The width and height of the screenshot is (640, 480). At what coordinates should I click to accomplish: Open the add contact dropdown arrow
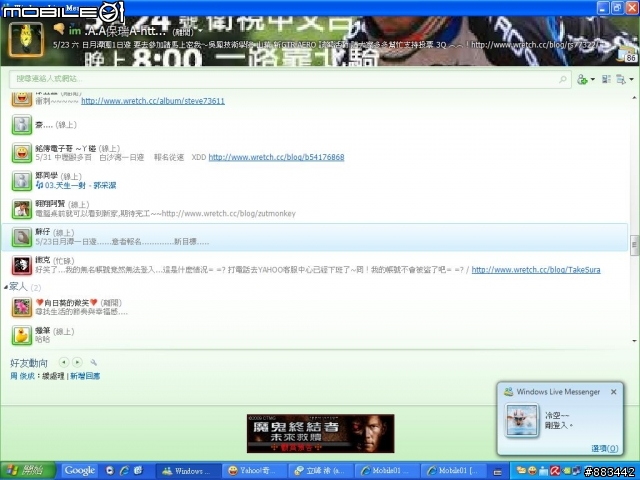(x=593, y=79)
